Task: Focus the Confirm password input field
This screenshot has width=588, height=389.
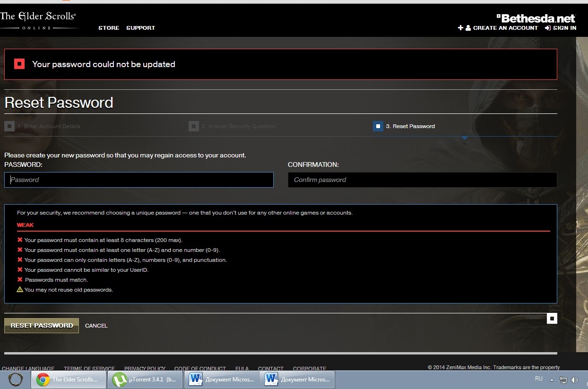Action: 423,180
